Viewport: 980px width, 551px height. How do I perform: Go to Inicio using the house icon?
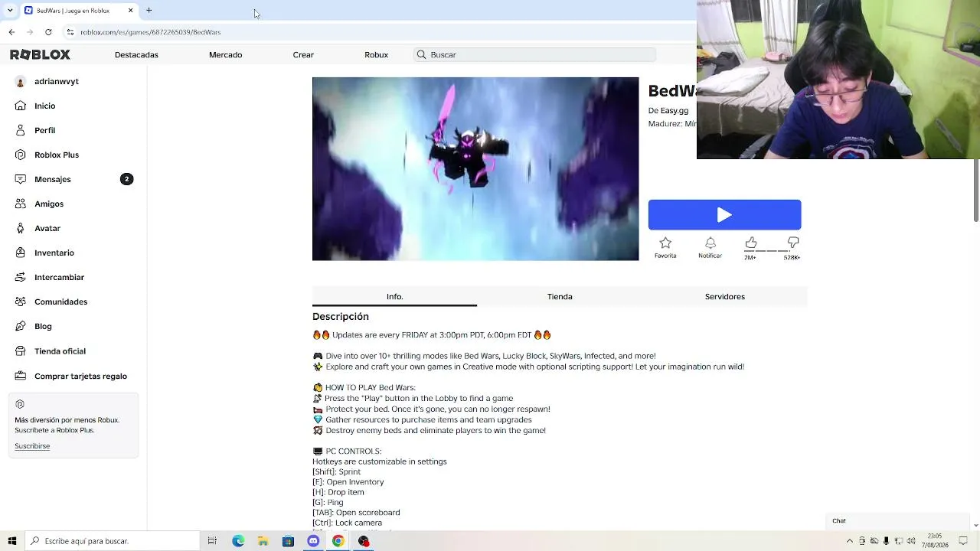(x=20, y=106)
